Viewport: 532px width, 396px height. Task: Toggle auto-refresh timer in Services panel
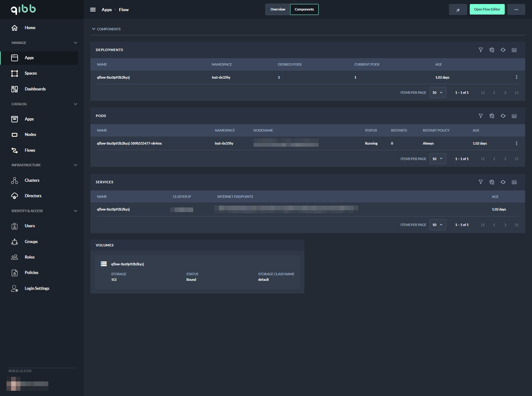tap(492, 182)
